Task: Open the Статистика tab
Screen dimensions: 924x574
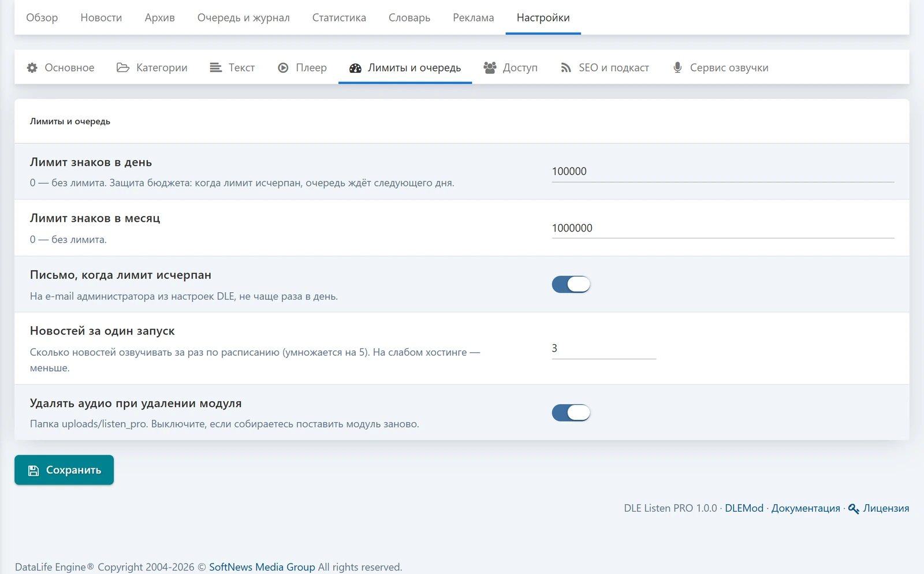Action: 339,18
